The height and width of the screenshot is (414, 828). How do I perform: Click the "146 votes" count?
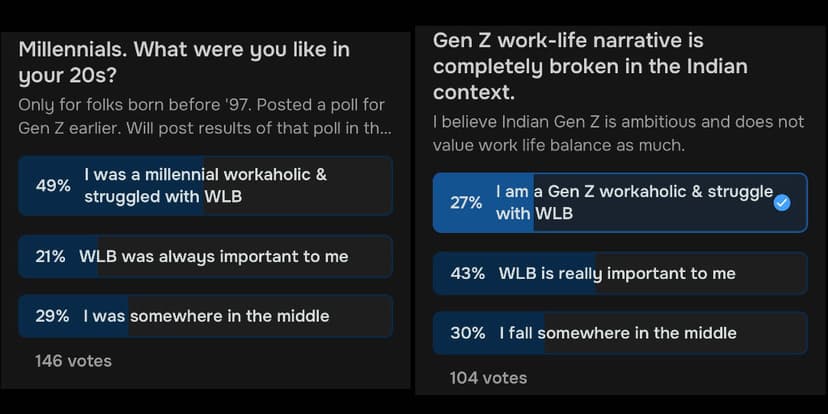[73, 360]
